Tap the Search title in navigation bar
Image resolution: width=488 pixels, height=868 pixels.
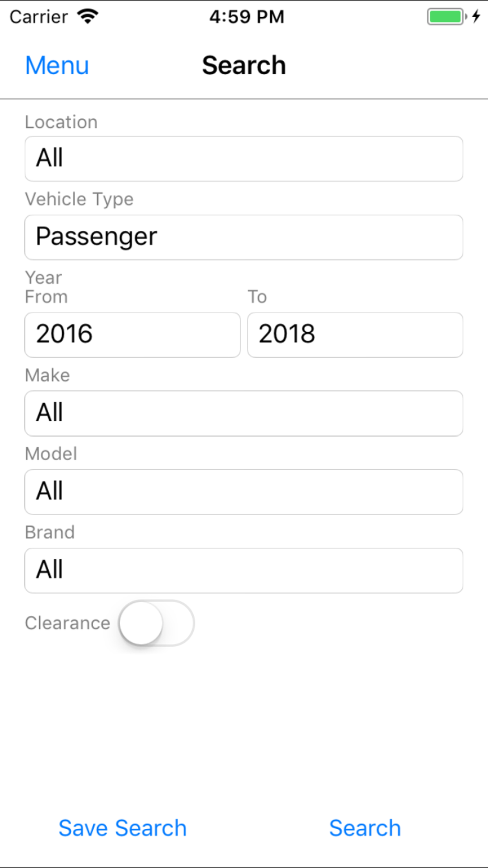coord(244,66)
